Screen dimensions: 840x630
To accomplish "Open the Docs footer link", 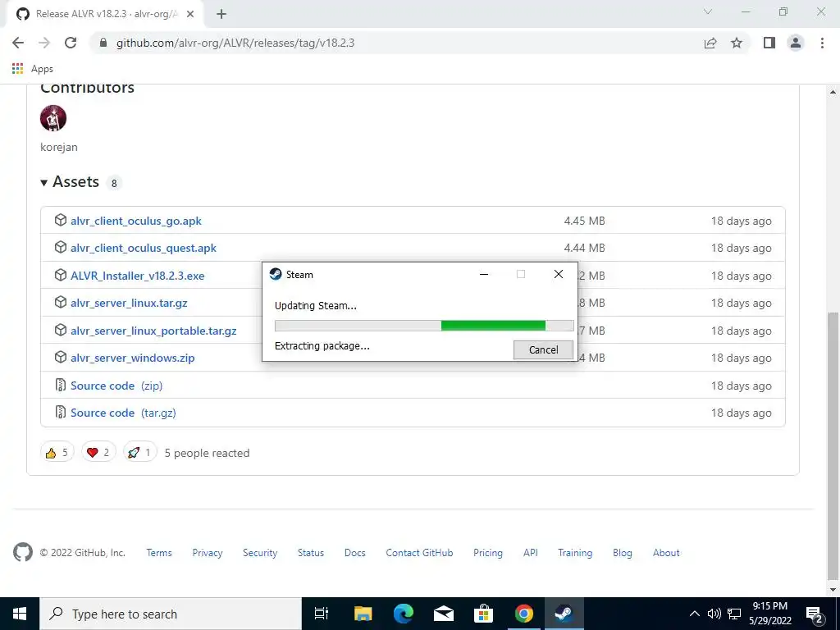I will pyautogui.click(x=354, y=553).
